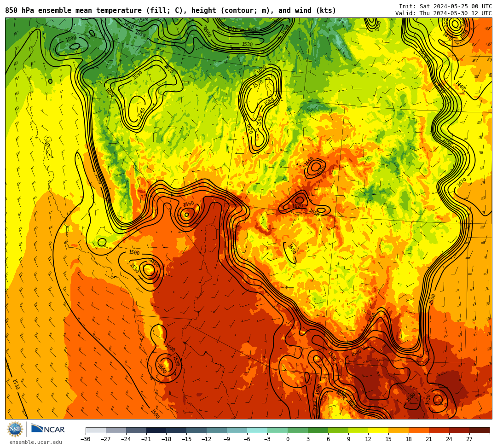Image resolution: width=497 pixels, height=448 pixels.
Task: Click the −6 colorbar tick label
Action: pyautogui.click(x=247, y=439)
